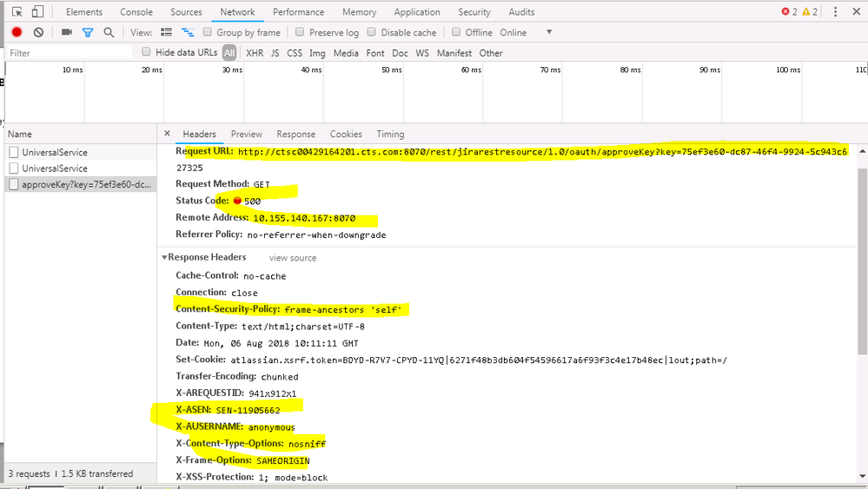The height and width of the screenshot is (489, 868).
Task: Open network search magnifier
Action: point(109,33)
